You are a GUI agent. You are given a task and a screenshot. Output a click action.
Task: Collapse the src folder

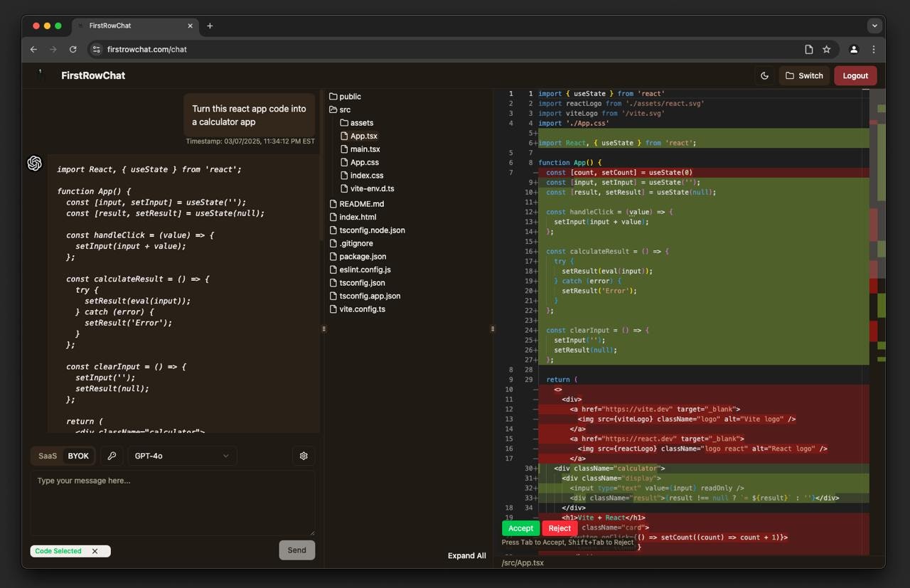[344, 109]
